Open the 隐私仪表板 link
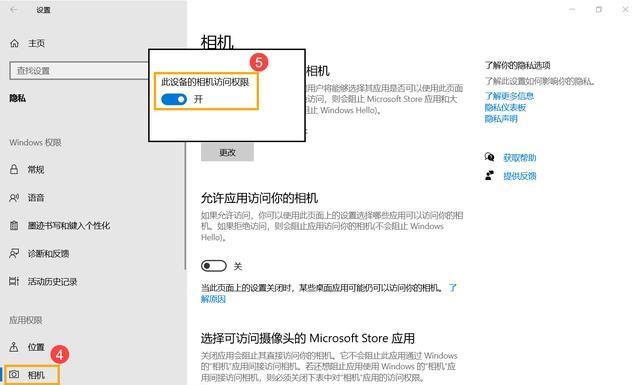The width and height of the screenshot is (640, 385). pyautogui.click(x=505, y=108)
